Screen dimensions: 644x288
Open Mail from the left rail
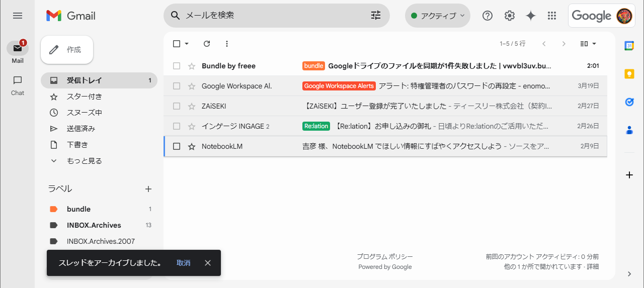click(18, 52)
